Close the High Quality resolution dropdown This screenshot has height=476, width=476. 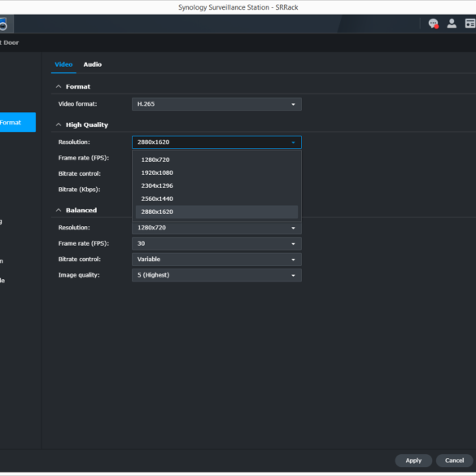pos(216,142)
